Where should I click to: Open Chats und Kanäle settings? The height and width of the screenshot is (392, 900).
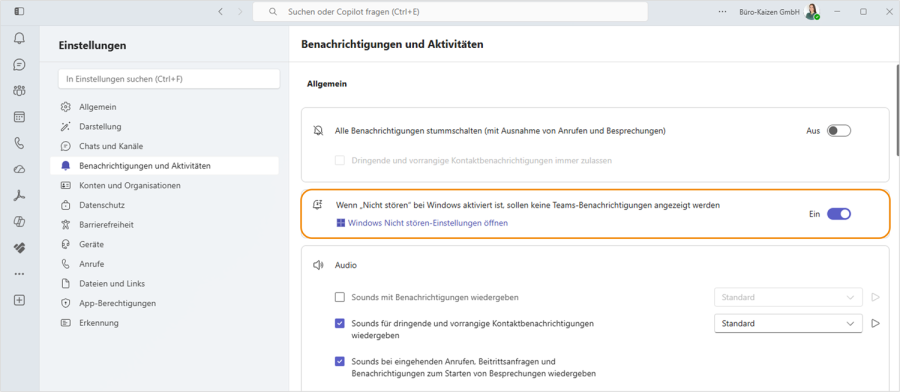(164, 146)
